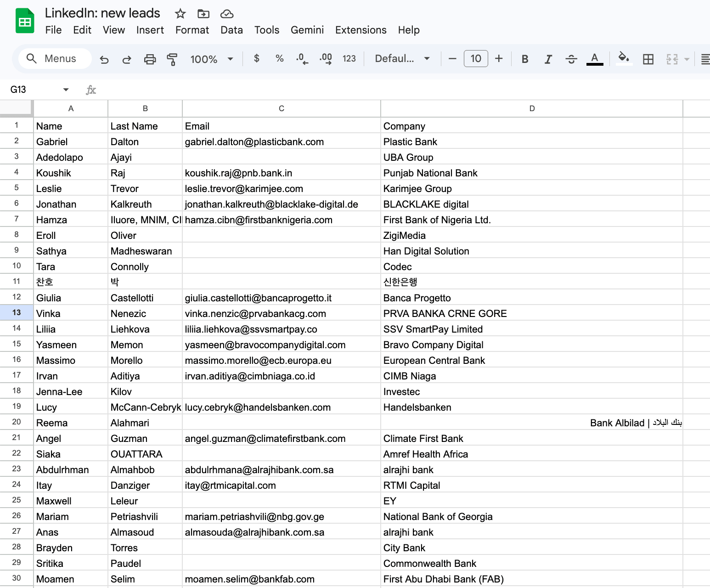Open the View menu
The height and width of the screenshot is (588, 710).
pos(114,30)
